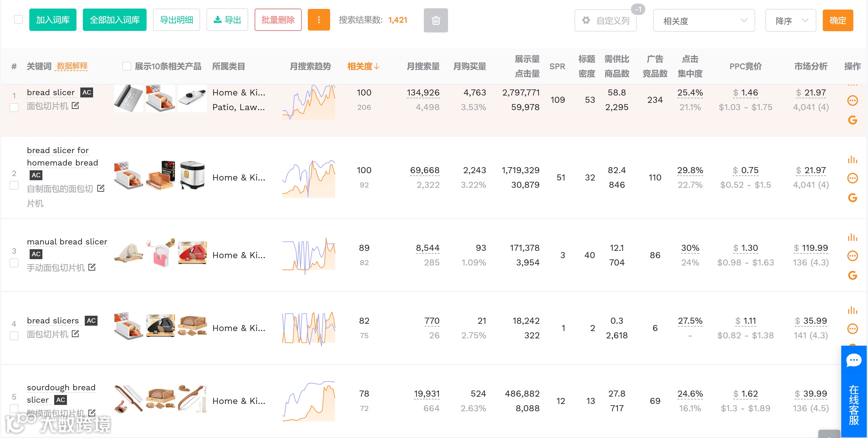This screenshot has height=438, width=868.
Task: Check the bread slicer row checkbox
Action: [14, 108]
